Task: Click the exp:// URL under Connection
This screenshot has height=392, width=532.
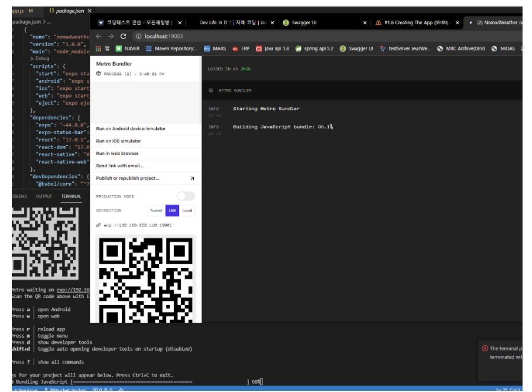Action: pyautogui.click(x=138, y=225)
